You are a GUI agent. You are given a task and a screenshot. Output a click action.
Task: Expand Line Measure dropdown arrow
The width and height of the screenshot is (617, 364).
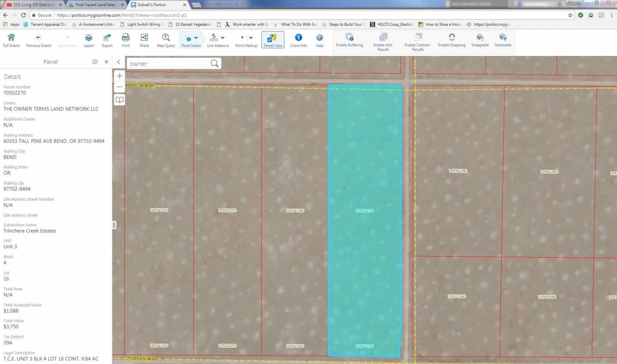(x=223, y=38)
